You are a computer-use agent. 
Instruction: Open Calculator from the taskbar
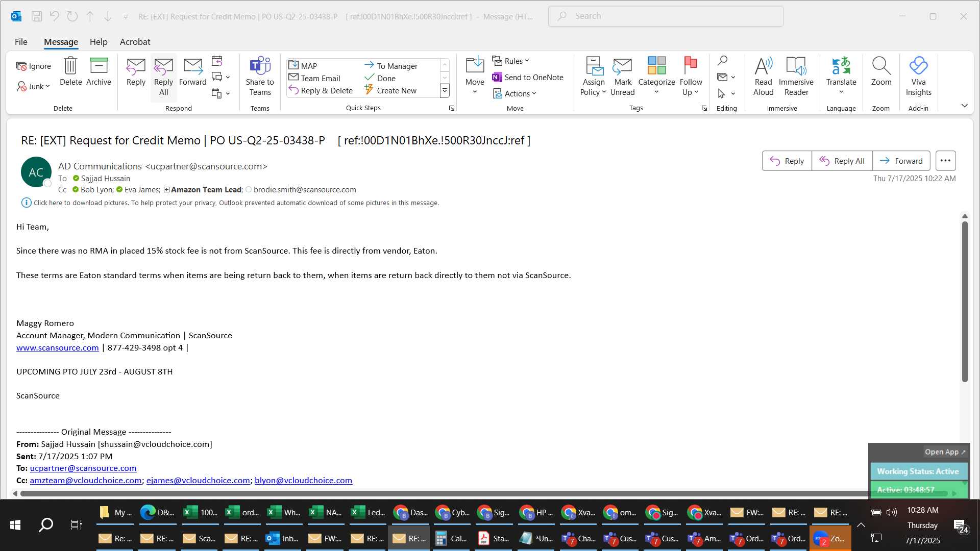click(x=451, y=538)
